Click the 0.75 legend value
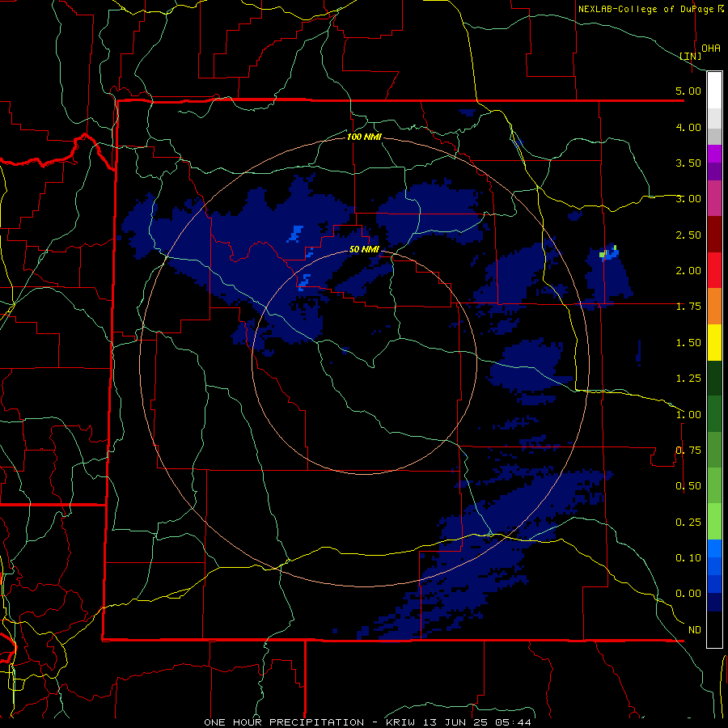Screen dimensions: 728x728 [x=688, y=451]
